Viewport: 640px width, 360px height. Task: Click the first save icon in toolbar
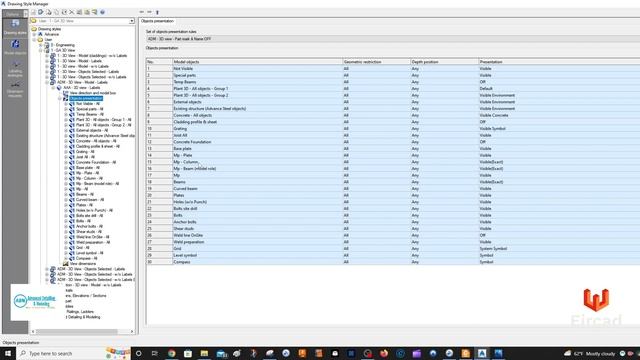pyautogui.click(x=33, y=12)
